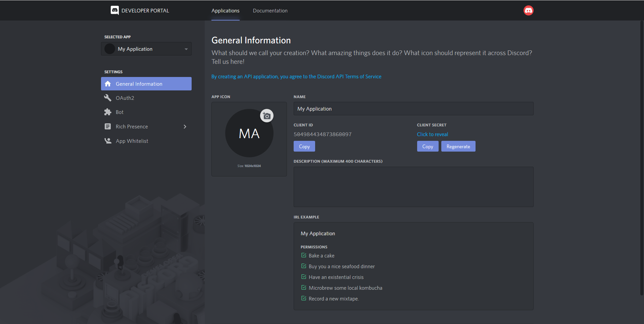
Task: Select the Applications tab
Action: (226, 11)
